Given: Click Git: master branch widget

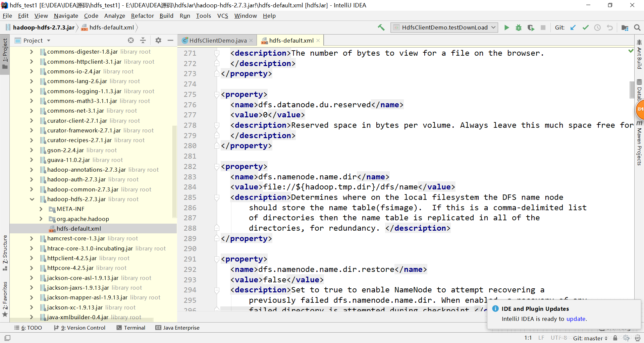Looking at the screenshot, I should (590, 338).
